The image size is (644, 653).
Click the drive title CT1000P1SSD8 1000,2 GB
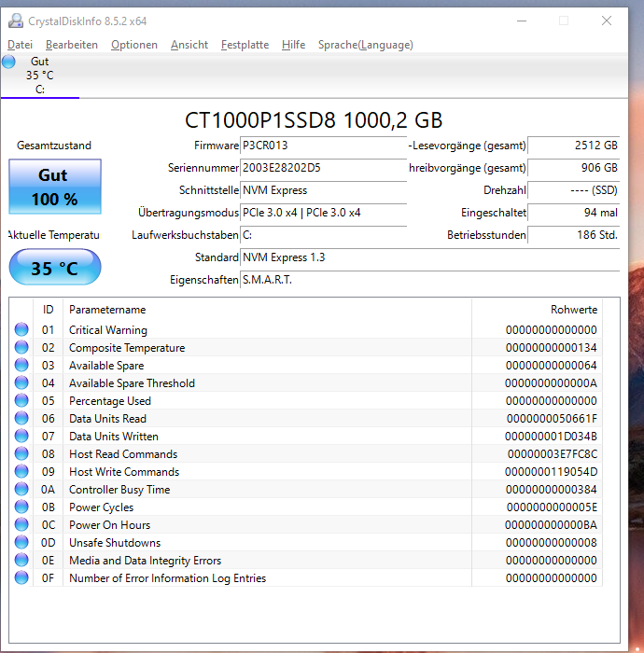click(x=314, y=120)
